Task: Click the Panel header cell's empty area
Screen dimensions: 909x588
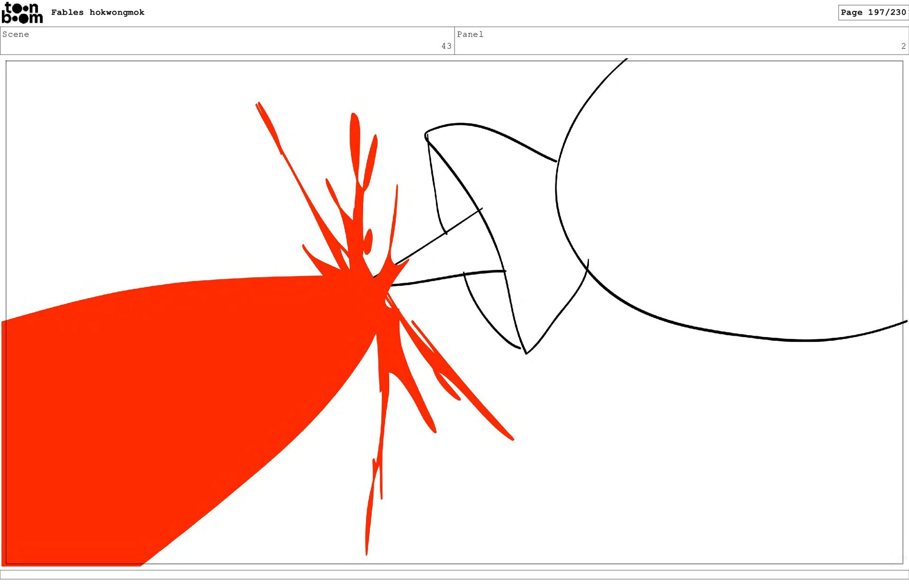Action: click(682, 40)
